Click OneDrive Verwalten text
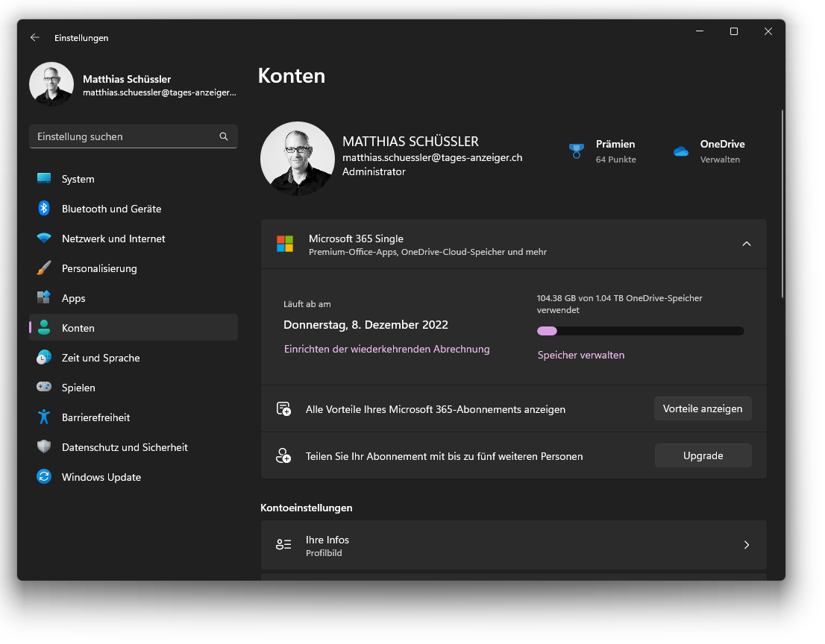This screenshot has height=644, width=825. coord(719,160)
